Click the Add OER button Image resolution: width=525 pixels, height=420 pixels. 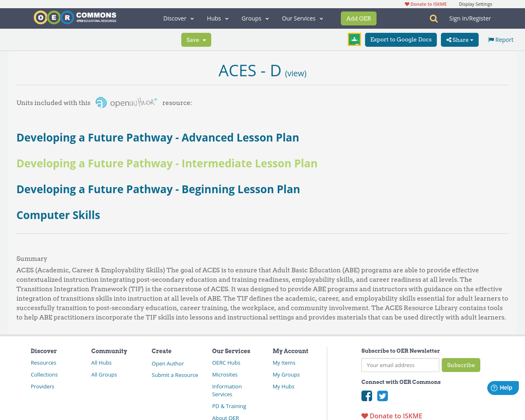tap(358, 18)
